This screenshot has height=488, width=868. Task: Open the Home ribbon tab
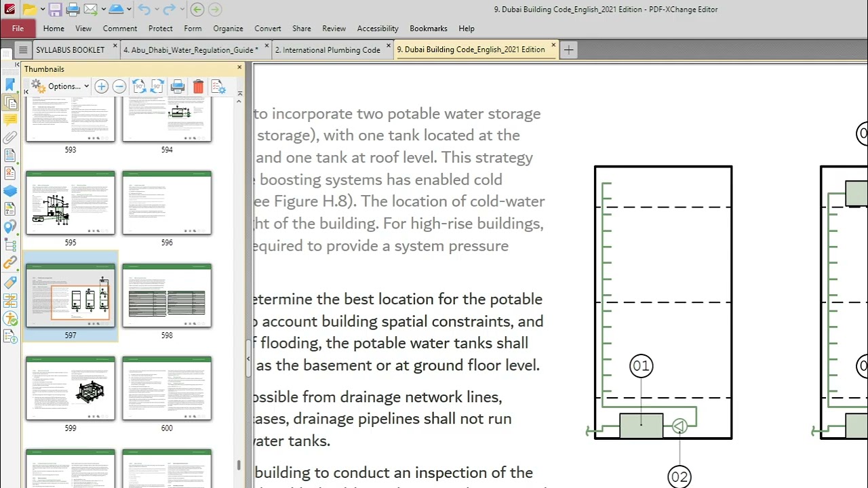(54, 28)
